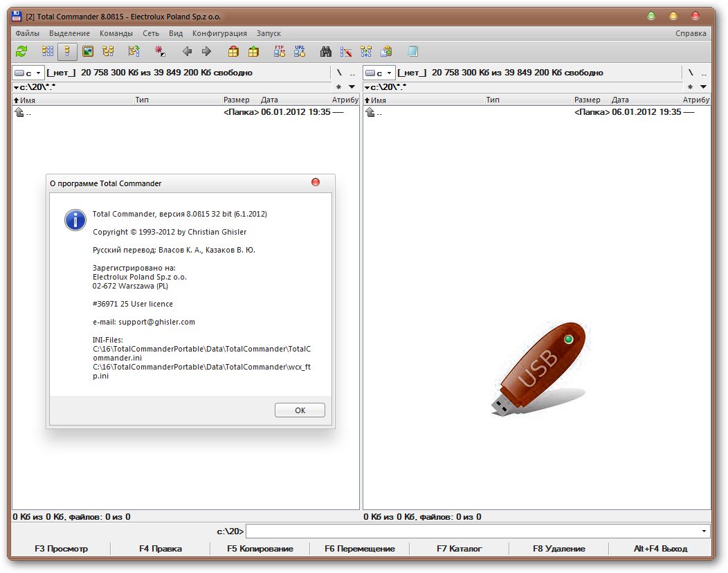Toggle the full details view button
This screenshot has width=728, height=573.
point(68,51)
